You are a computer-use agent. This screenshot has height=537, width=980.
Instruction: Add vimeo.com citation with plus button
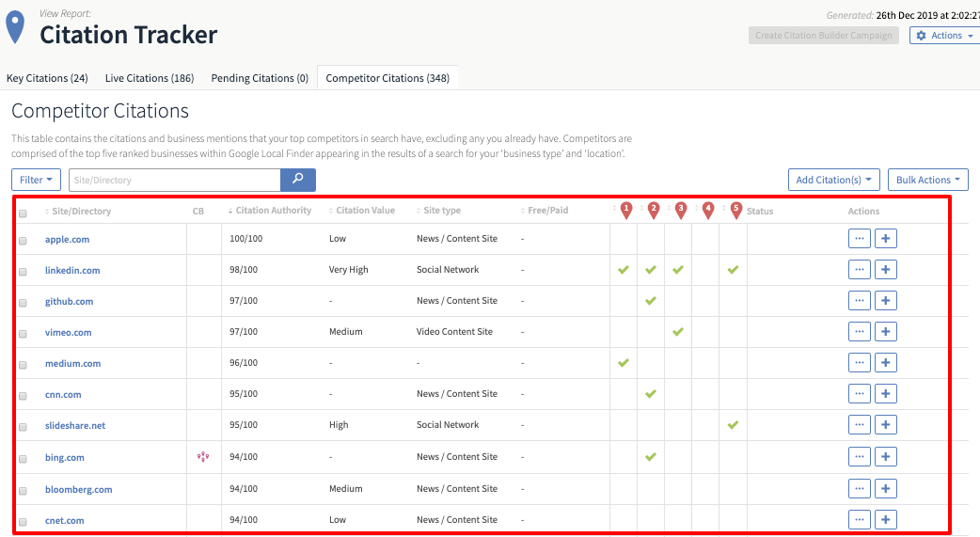tap(886, 331)
